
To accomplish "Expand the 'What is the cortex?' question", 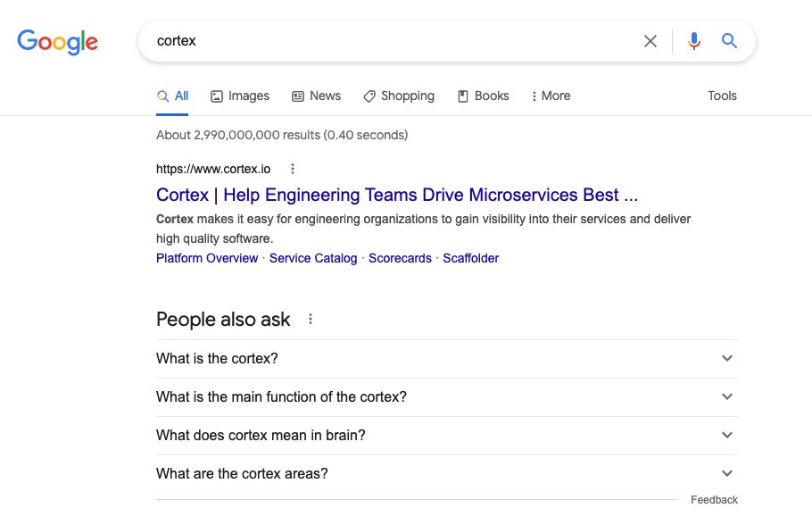I will tap(447, 359).
